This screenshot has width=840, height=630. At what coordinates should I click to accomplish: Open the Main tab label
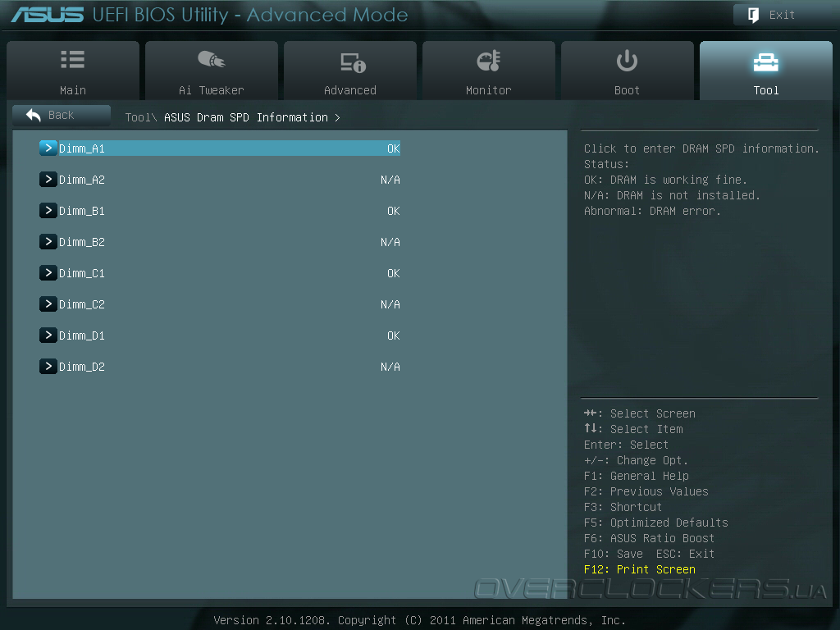(x=73, y=90)
